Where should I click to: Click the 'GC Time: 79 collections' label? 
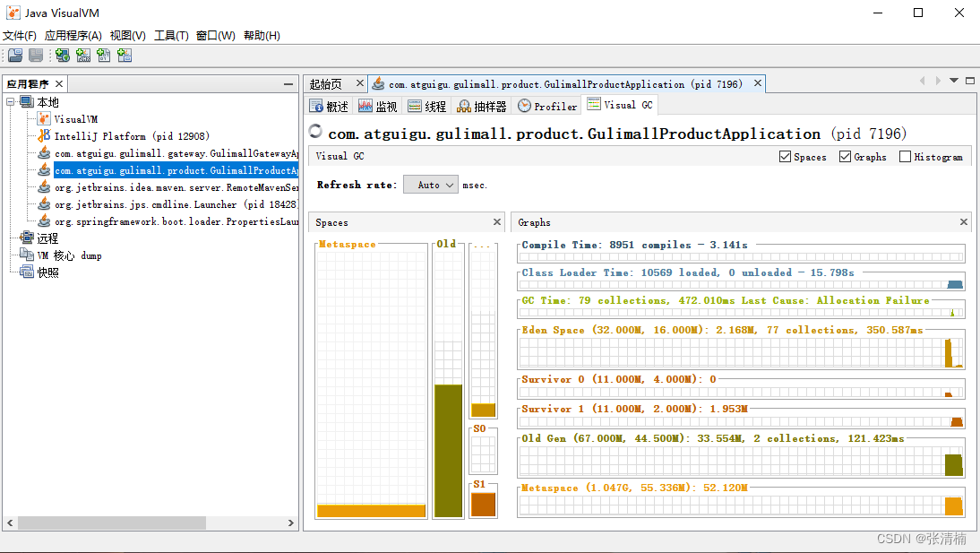click(726, 300)
